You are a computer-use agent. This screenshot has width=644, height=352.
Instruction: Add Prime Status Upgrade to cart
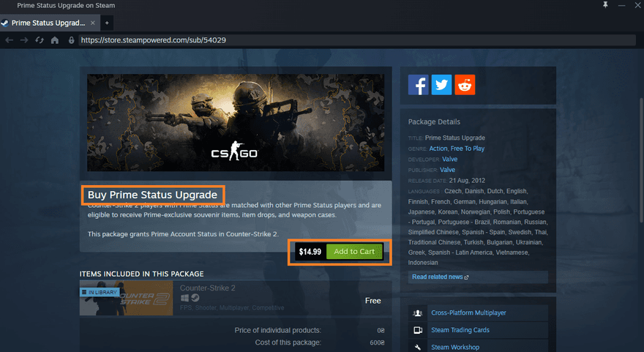point(353,252)
